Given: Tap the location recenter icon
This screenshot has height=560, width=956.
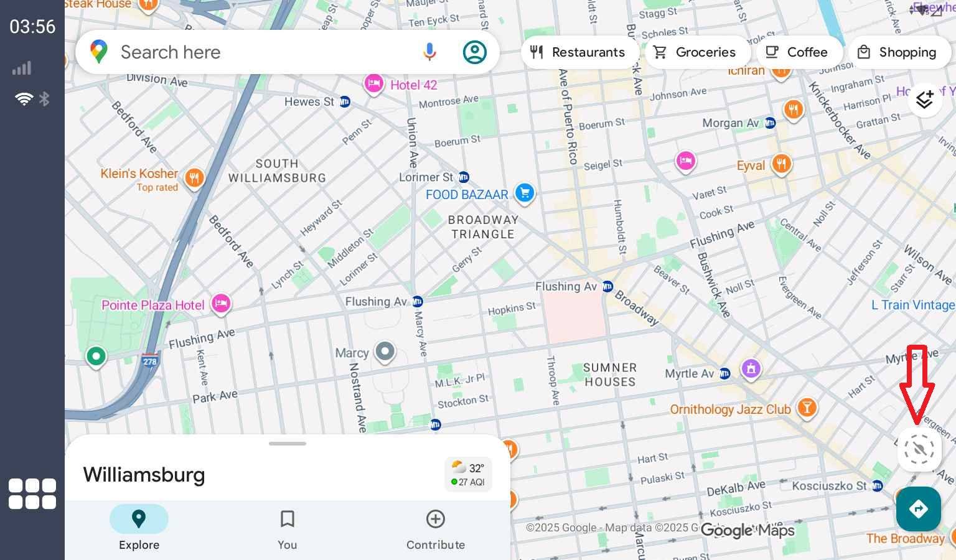Looking at the screenshot, I should click(x=919, y=449).
